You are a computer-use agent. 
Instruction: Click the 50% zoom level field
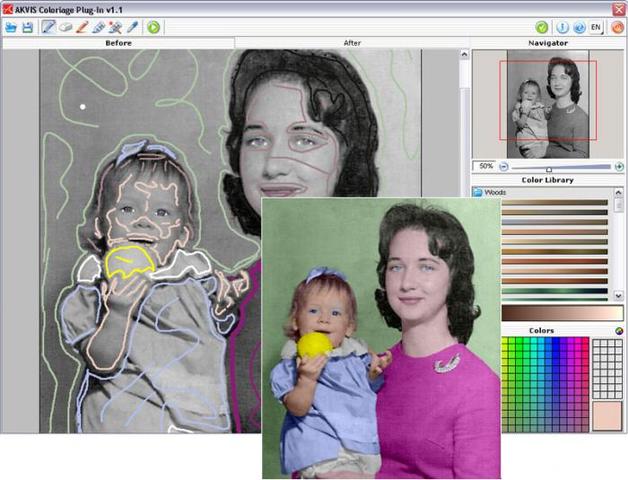coord(485,166)
